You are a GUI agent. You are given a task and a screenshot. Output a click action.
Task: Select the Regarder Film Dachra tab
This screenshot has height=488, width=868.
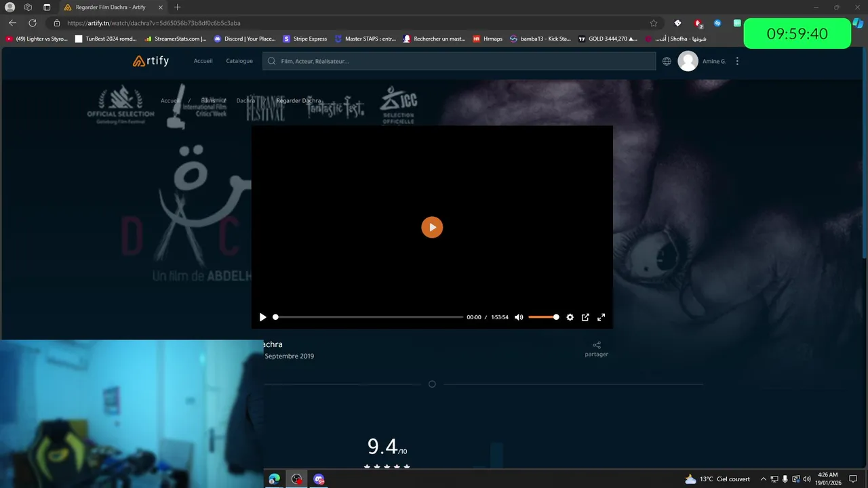[x=113, y=7]
